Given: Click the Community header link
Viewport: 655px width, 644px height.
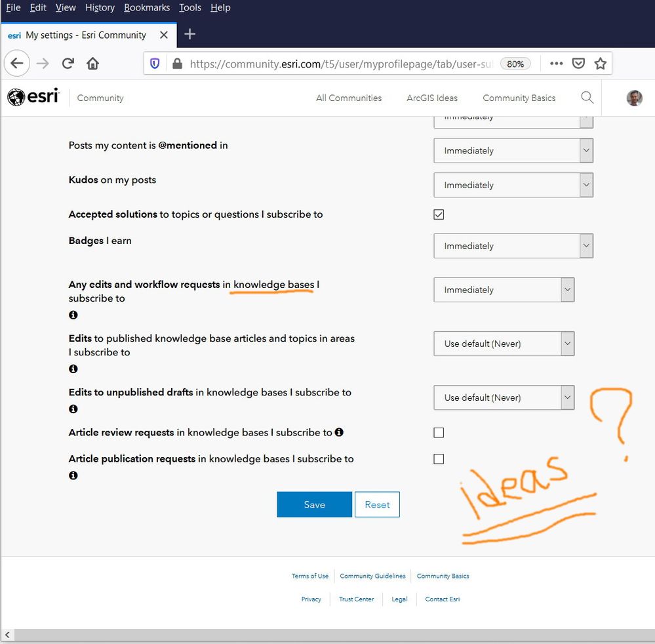Looking at the screenshot, I should click(100, 98).
